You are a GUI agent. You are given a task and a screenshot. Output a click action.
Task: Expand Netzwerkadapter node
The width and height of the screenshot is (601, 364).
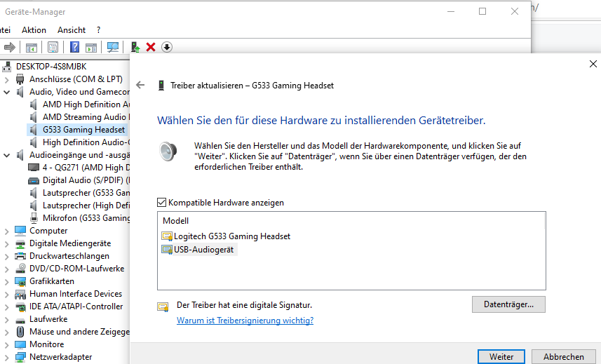(x=6, y=358)
